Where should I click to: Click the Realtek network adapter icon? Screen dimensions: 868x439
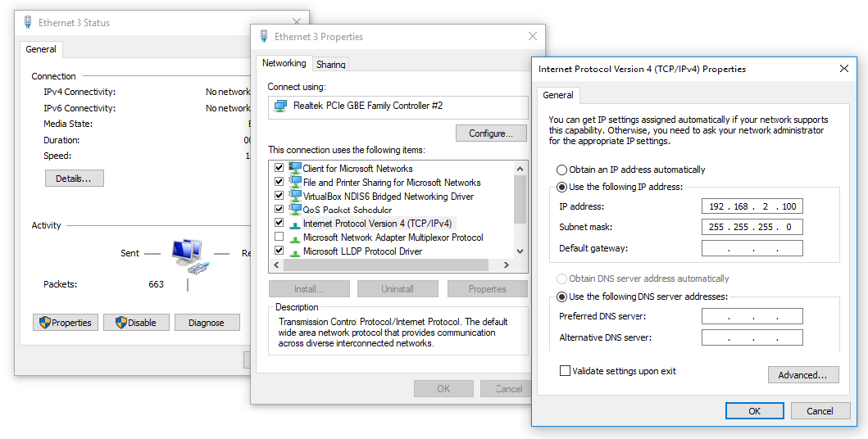(x=281, y=106)
